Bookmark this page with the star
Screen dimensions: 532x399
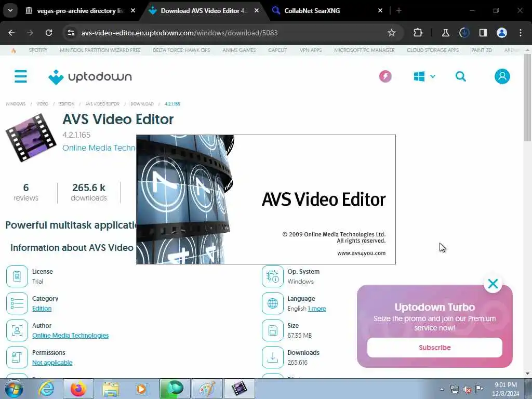point(392,33)
